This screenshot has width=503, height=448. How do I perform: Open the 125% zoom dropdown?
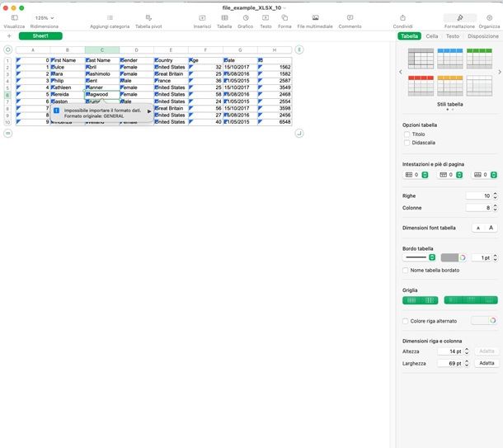(x=45, y=17)
